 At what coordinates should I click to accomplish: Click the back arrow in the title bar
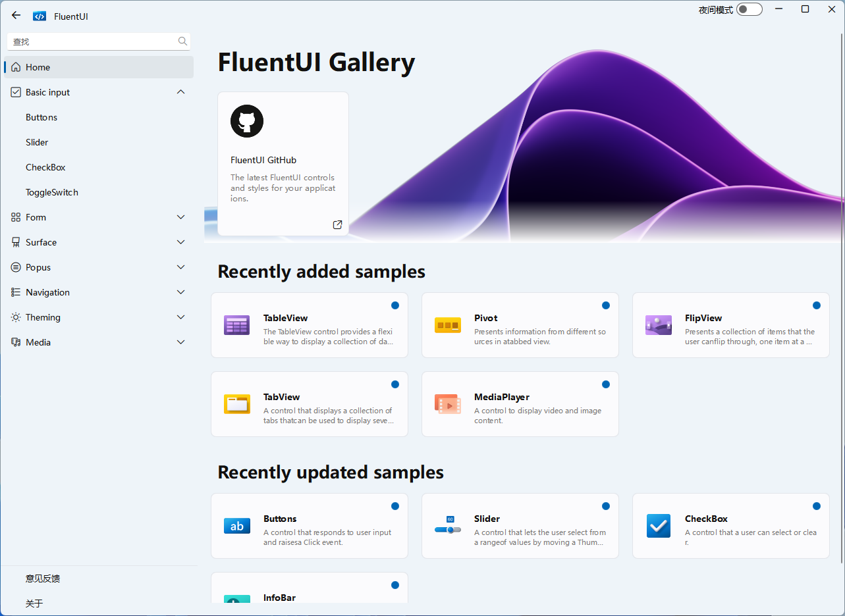[x=16, y=15]
